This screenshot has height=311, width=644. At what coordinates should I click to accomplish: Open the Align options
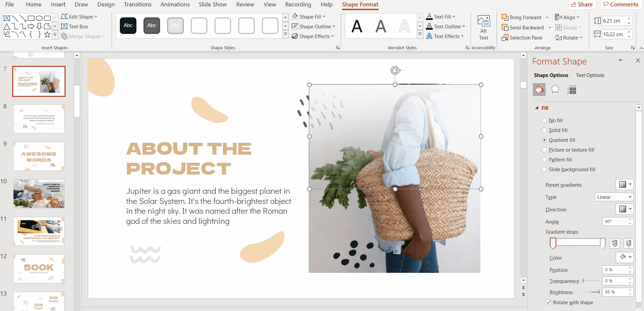point(567,17)
